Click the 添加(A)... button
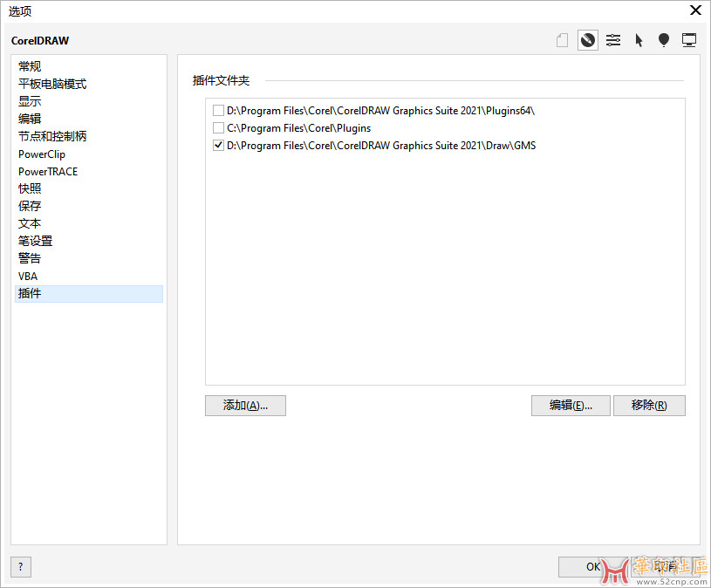Viewport: 711px width, 588px height. [x=245, y=406]
